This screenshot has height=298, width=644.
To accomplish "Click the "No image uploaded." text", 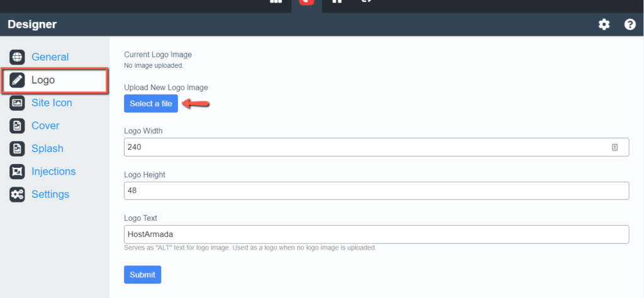I will pos(153,65).
